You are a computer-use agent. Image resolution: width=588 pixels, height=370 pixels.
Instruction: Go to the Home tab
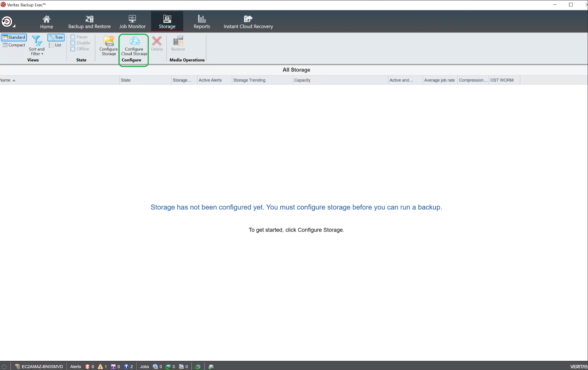pyautogui.click(x=47, y=22)
